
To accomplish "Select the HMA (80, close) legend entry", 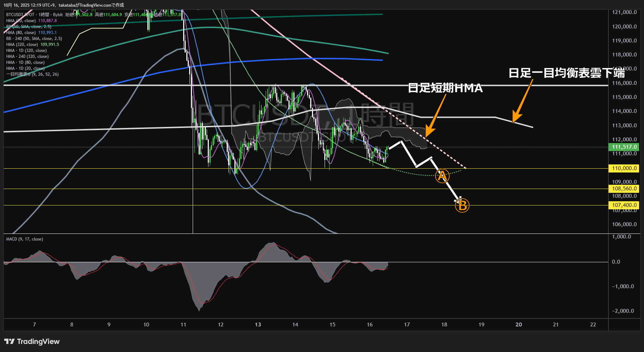I will click(x=21, y=33).
